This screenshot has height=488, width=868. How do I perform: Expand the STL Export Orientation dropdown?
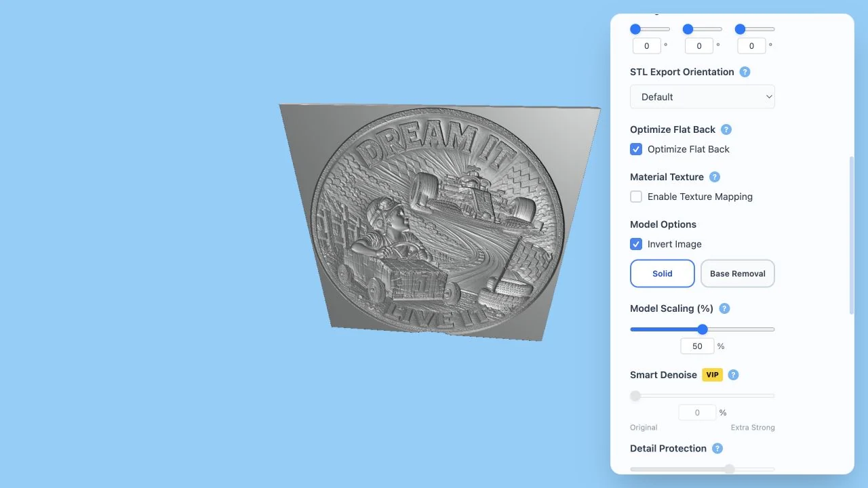coord(703,97)
